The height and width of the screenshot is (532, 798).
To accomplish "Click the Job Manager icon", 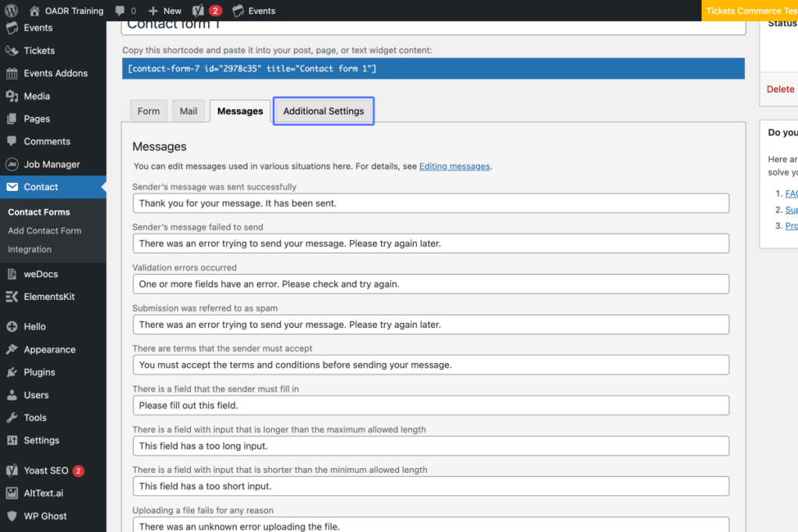I will pos(12,164).
